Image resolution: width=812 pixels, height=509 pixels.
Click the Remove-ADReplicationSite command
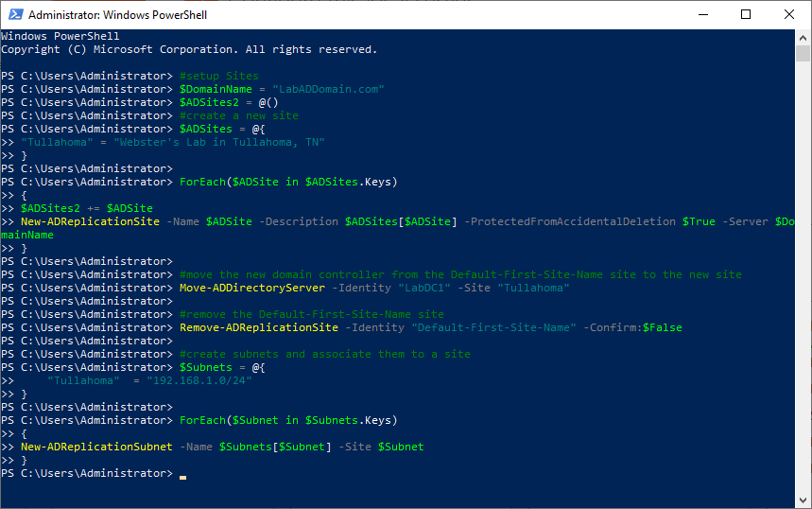point(258,327)
